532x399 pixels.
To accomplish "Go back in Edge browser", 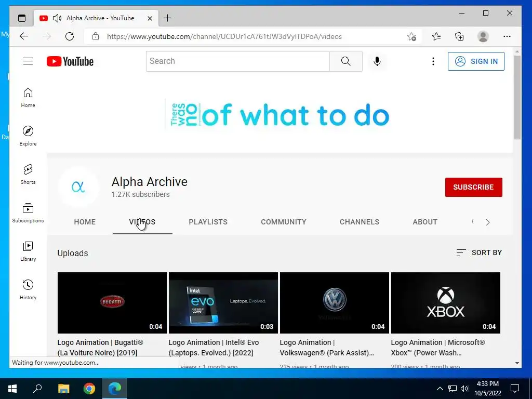I will point(24,36).
